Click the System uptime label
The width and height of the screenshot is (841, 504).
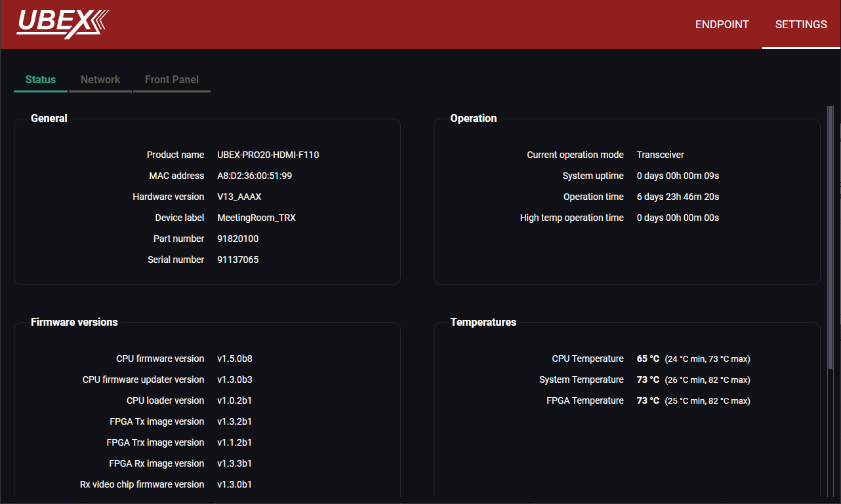pyautogui.click(x=593, y=176)
